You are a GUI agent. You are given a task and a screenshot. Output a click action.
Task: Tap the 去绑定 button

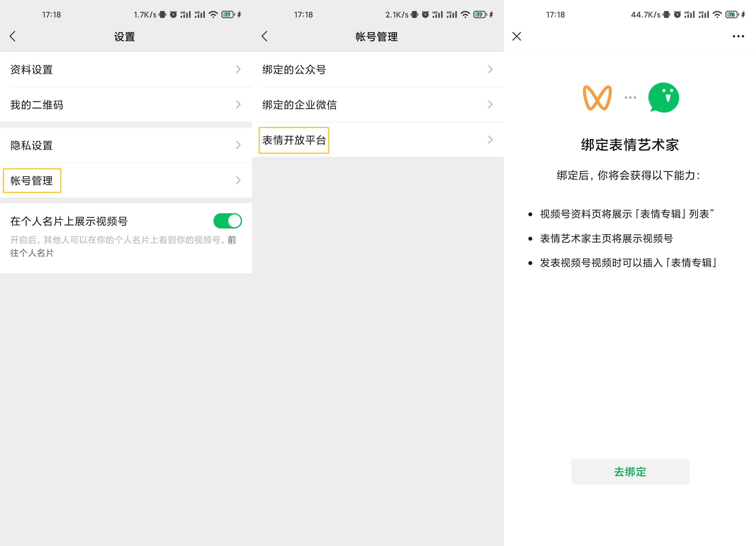(630, 472)
